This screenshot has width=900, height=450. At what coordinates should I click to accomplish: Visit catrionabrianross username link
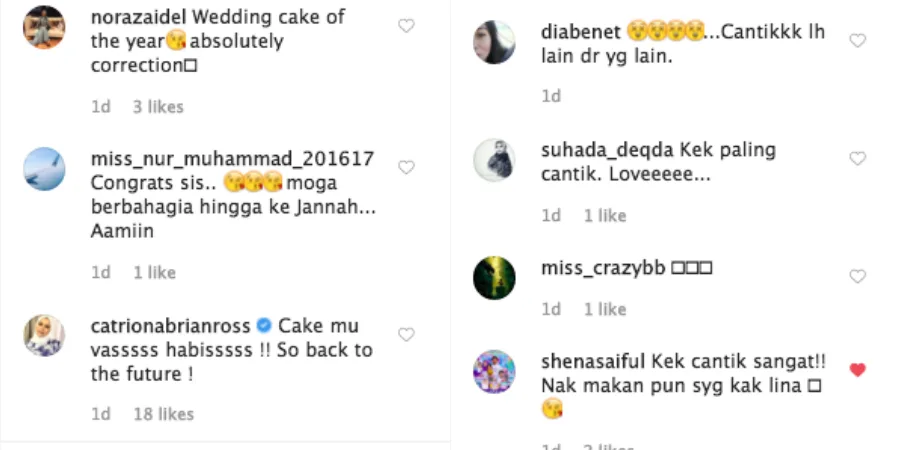170,326
